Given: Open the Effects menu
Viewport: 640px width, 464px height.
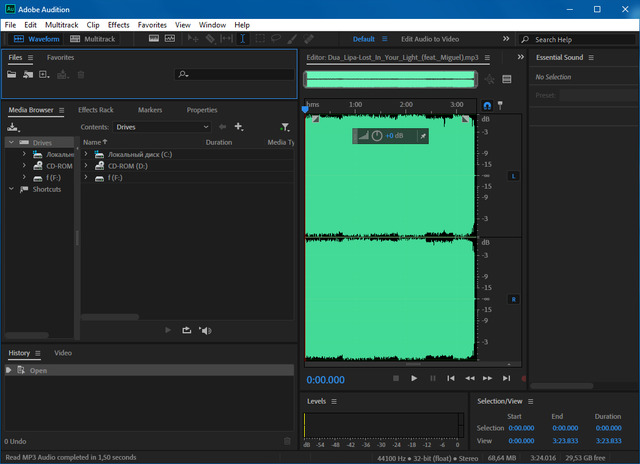Looking at the screenshot, I should pyautogui.click(x=118, y=24).
